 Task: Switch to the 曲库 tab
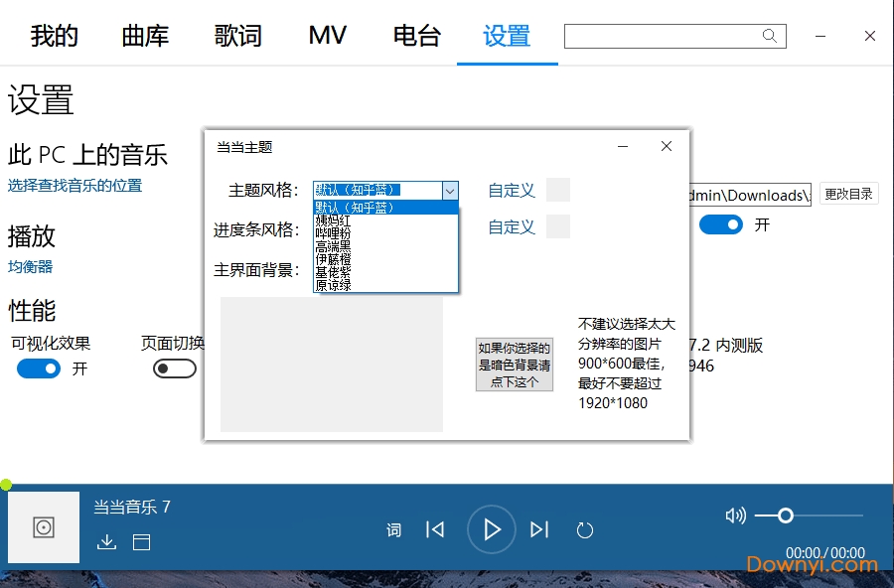point(145,36)
